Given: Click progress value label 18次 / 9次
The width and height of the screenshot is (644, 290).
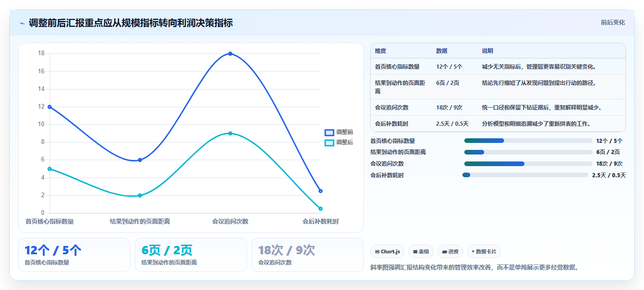Looking at the screenshot, I should pyautogui.click(x=609, y=164).
